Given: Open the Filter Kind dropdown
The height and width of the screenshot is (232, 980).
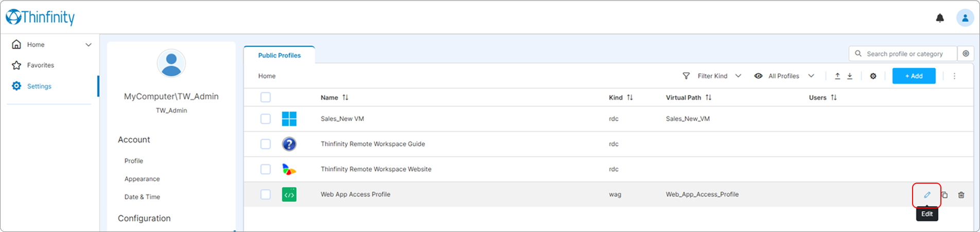Looking at the screenshot, I should [712, 76].
